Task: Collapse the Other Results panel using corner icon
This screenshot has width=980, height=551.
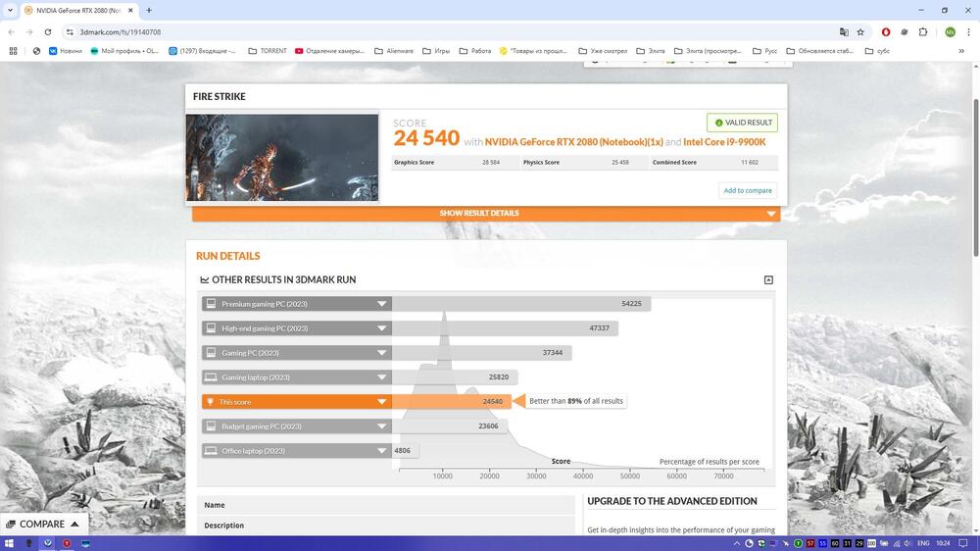Action: pos(768,280)
